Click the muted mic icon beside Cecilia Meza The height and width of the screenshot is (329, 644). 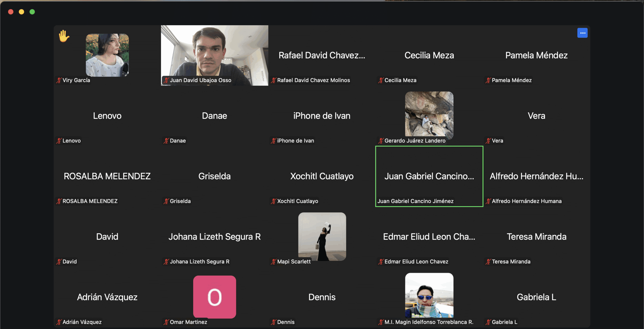click(x=381, y=80)
